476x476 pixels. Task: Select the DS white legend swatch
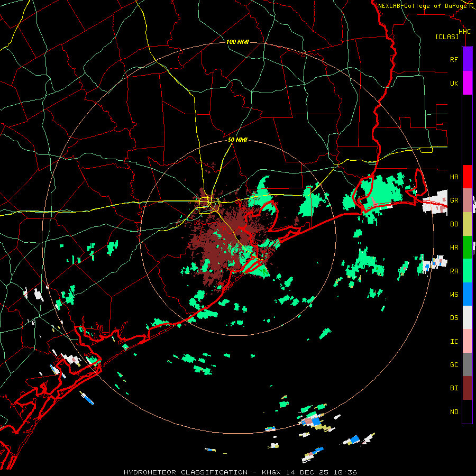click(x=467, y=317)
